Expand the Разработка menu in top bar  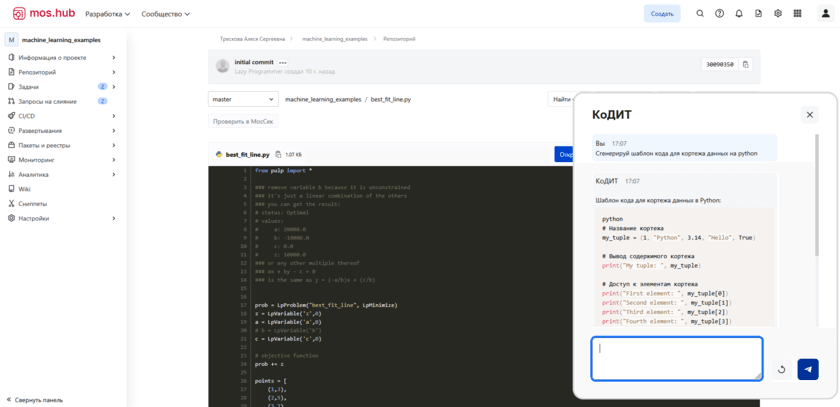point(107,14)
